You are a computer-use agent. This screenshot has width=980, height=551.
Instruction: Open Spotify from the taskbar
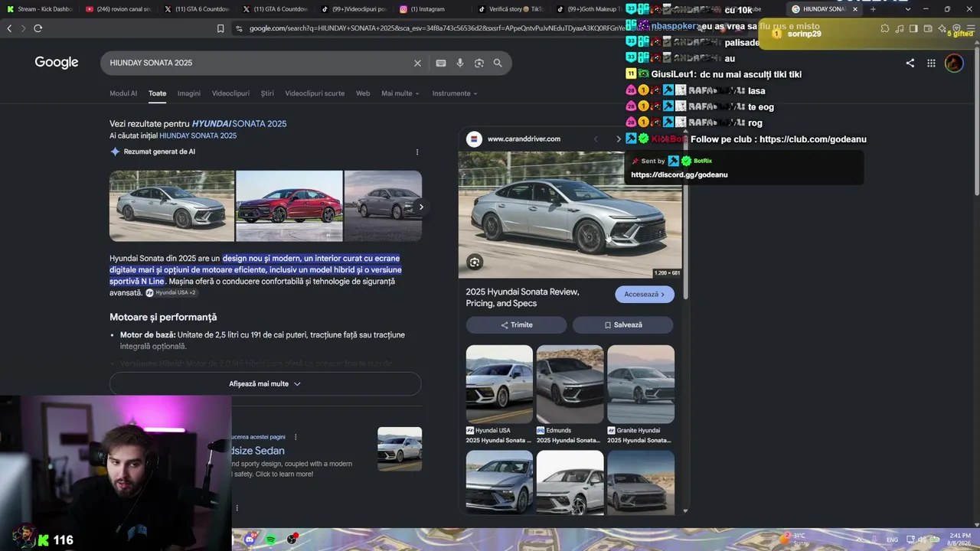pyautogui.click(x=271, y=540)
